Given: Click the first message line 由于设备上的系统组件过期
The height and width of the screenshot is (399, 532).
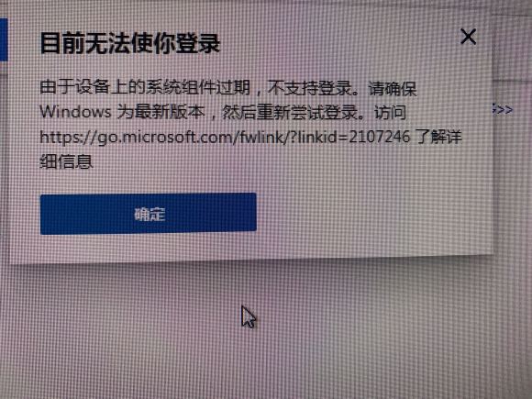Looking at the screenshot, I should 145,87.
